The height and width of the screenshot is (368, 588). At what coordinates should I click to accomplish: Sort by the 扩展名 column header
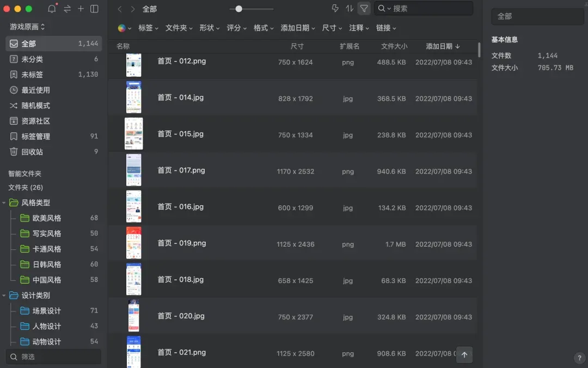[350, 46]
